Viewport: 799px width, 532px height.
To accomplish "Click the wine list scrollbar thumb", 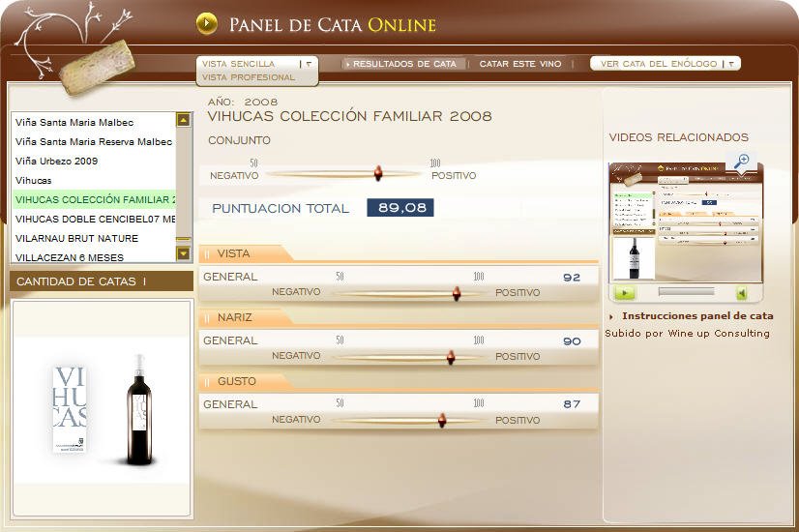I will coord(183,239).
